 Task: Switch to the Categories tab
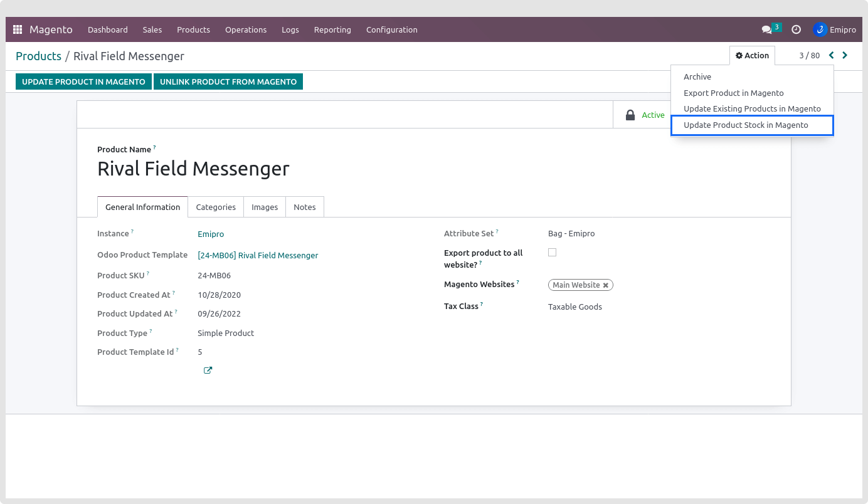click(x=216, y=207)
